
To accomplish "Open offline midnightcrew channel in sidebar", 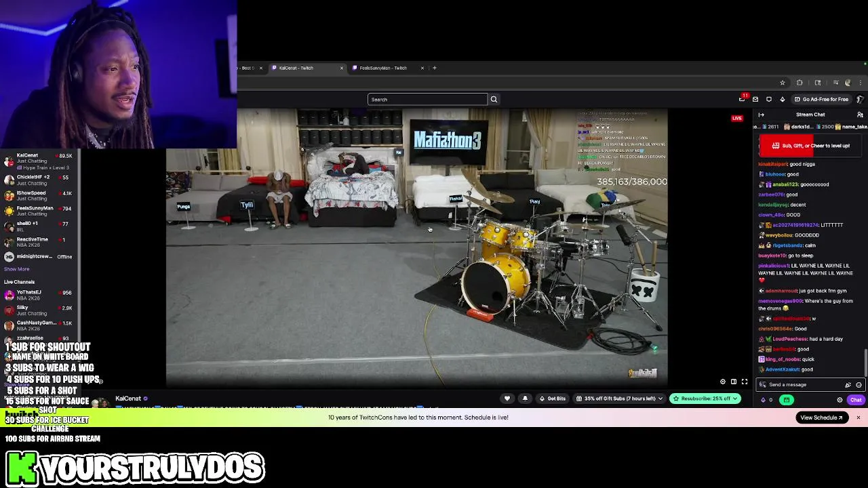I will (x=38, y=257).
